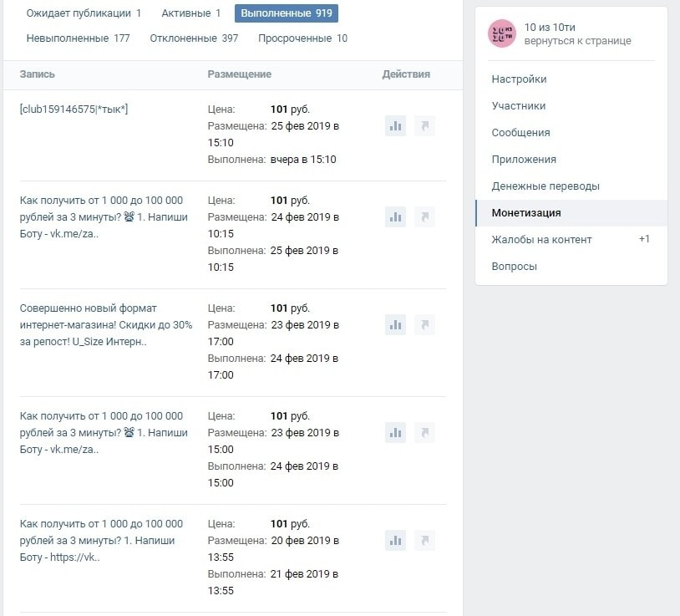Open the Невыполненные tab
Screen dimensions: 680x616
(78, 38)
